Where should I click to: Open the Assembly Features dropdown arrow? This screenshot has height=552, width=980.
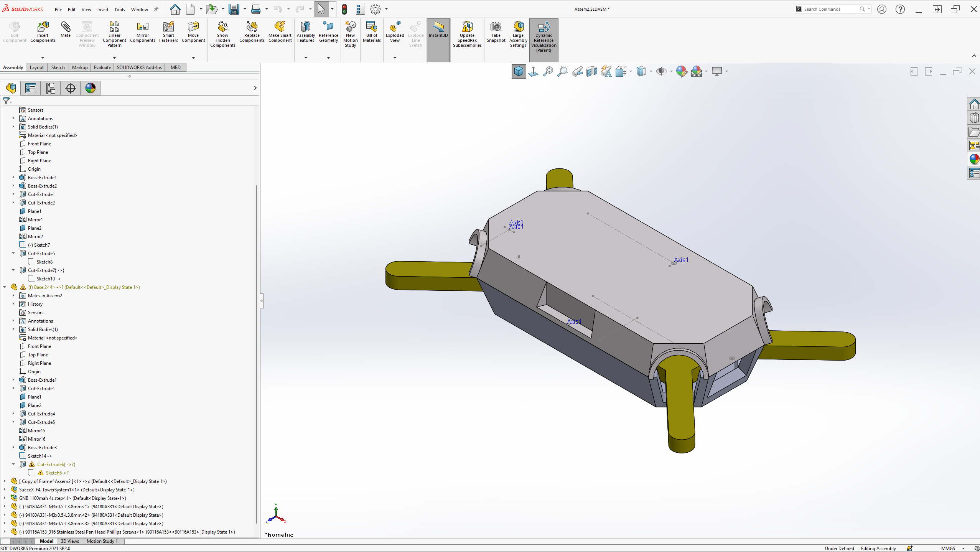[x=306, y=58]
